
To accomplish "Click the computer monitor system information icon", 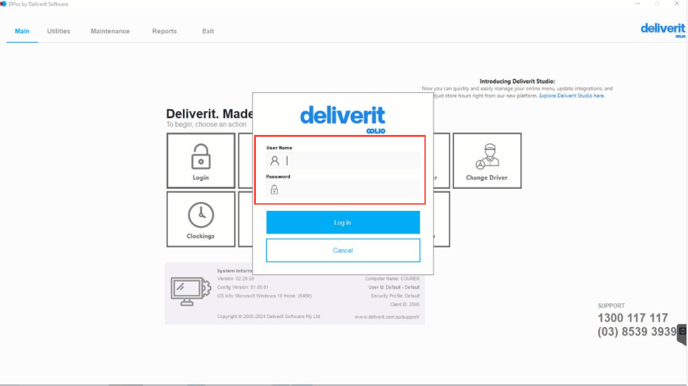I will coord(190,291).
